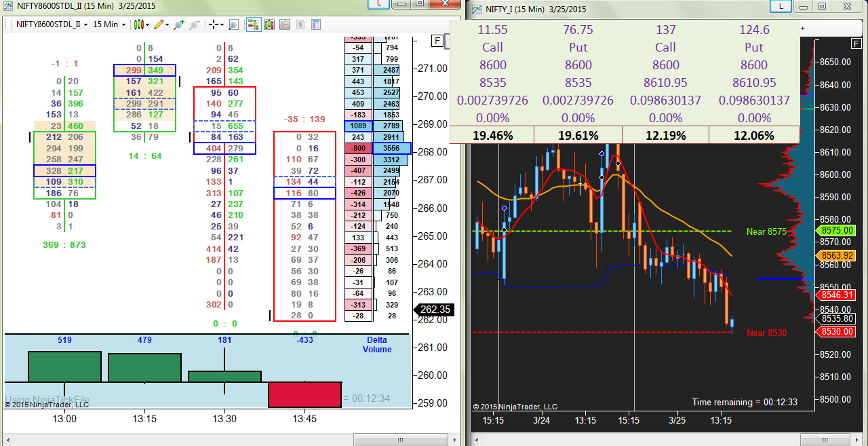Click the L link button on NIFTY8600STDL_II window
This screenshot has width=868, height=446.
pos(380,3)
